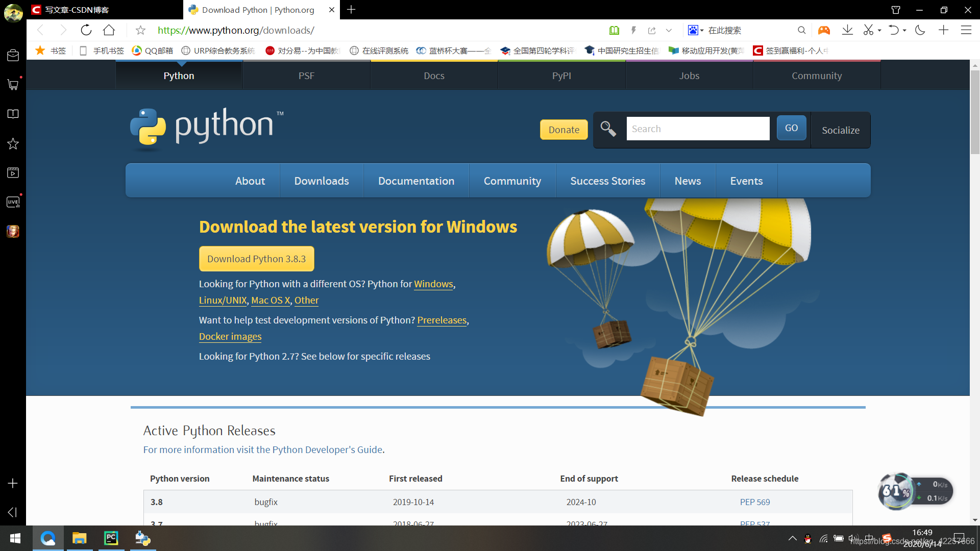Switch to the 写文章-CSDN博客 tab
Image resolution: width=980 pixels, height=551 pixels.
pos(105,10)
